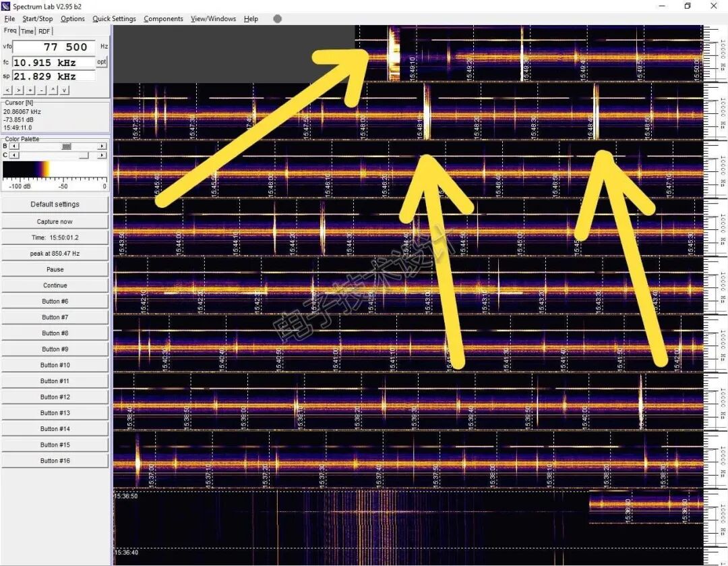This screenshot has height=566, width=728.
Task: Click Button #12
Action: coord(55,397)
